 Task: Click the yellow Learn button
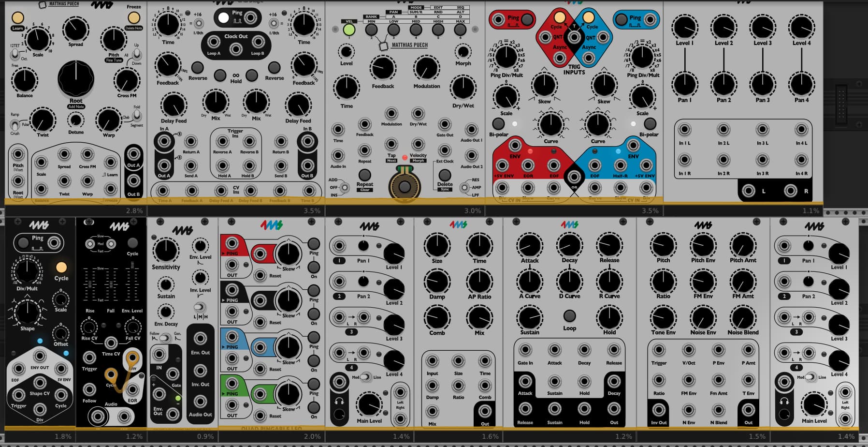click(17, 18)
